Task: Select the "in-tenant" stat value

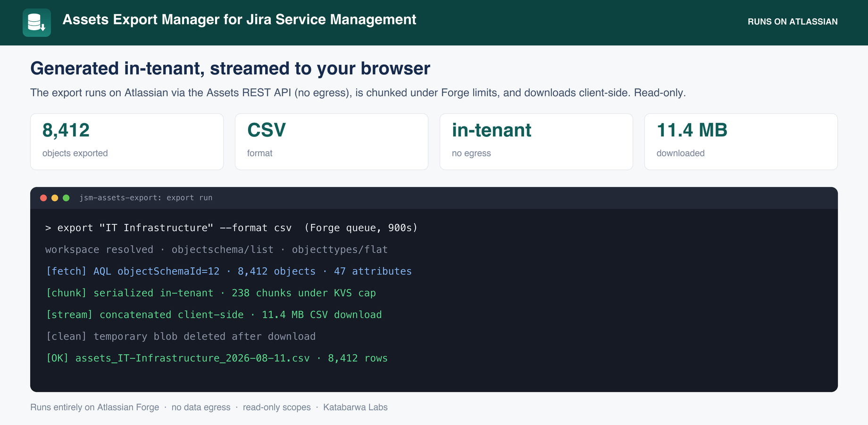Action: 492,130
